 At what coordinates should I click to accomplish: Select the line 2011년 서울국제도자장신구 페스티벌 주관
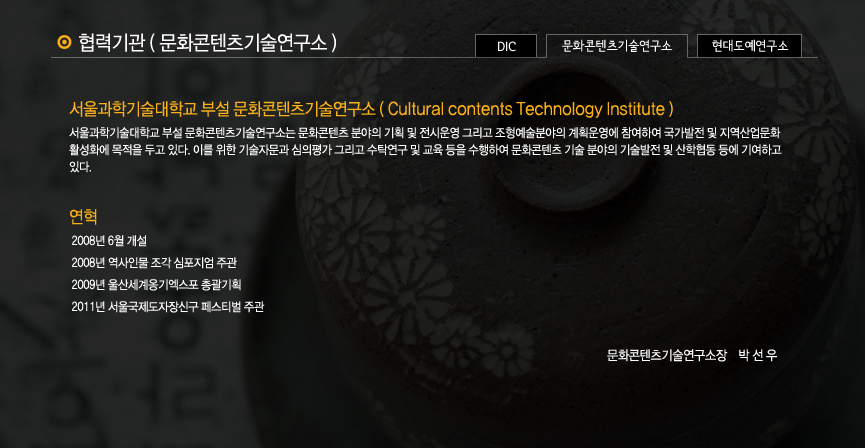pos(168,307)
